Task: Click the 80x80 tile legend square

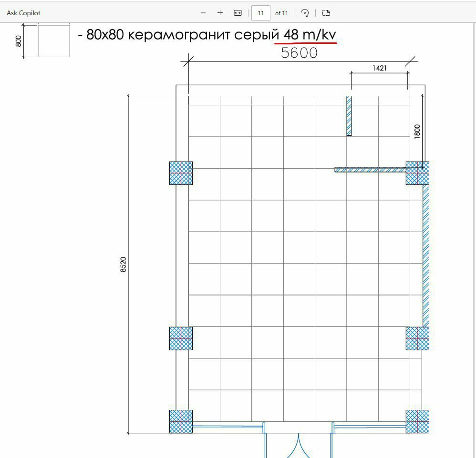Action: pyautogui.click(x=54, y=41)
